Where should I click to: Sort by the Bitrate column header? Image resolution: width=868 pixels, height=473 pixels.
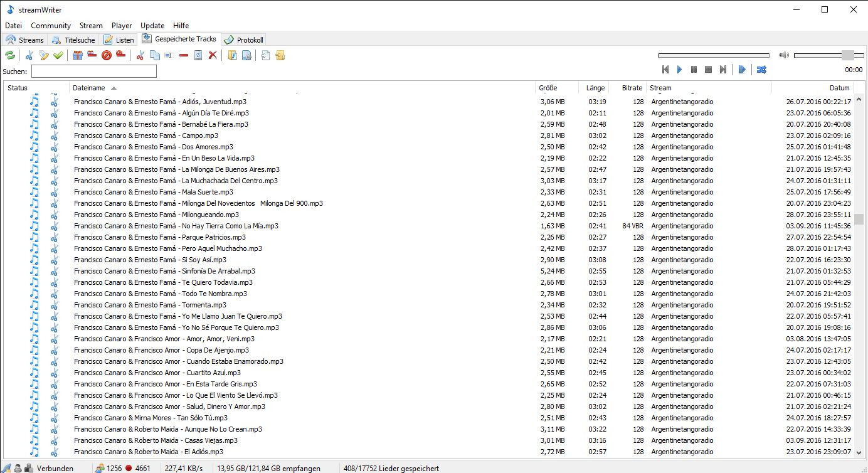pyautogui.click(x=627, y=88)
